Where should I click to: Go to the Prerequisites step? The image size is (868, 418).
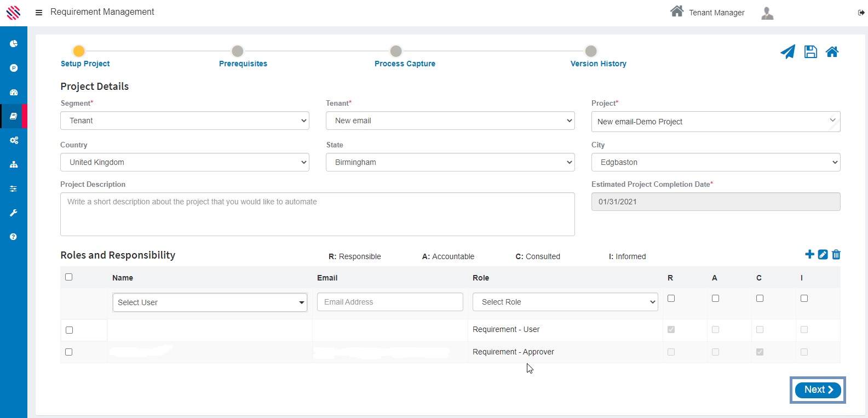(x=238, y=51)
